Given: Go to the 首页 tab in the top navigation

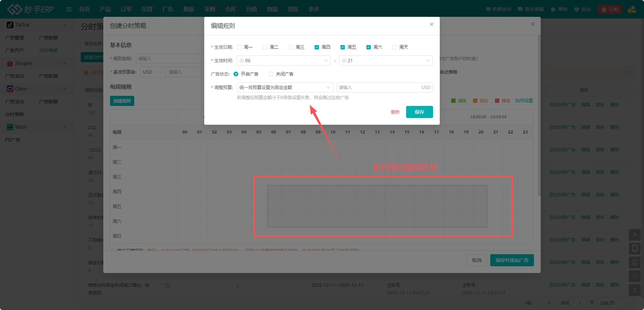Looking at the screenshot, I should pyautogui.click(x=84, y=9).
